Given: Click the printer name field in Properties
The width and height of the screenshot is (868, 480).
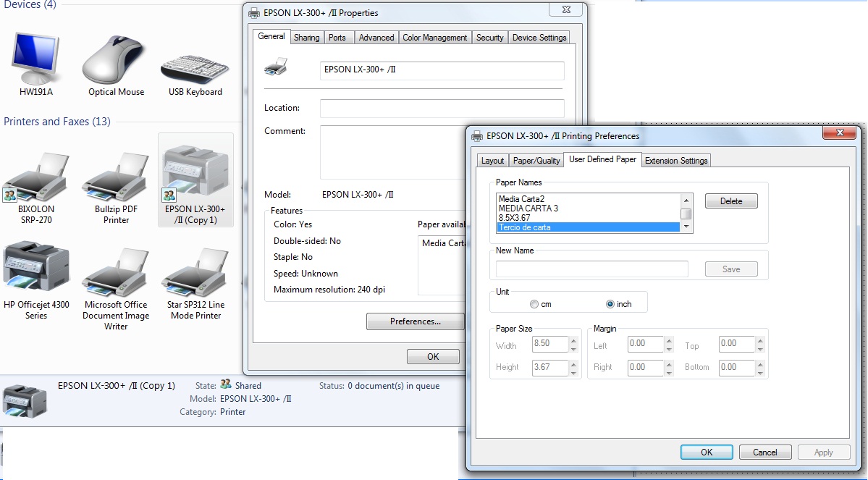Looking at the screenshot, I should point(442,70).
